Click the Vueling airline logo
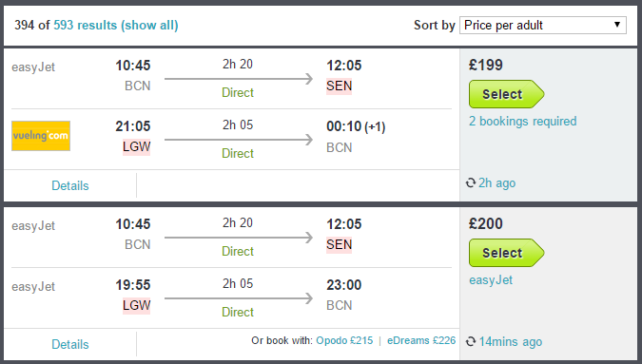The image size is (642, 364). pos(41,136)
